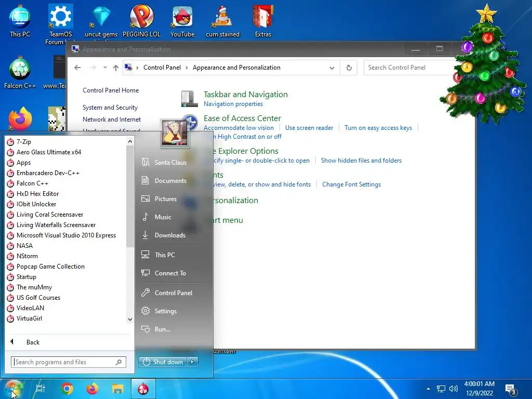Screen dimensions: 532x399
Task: Click the programs list scroll-down arrow
Action: [130, 320]
